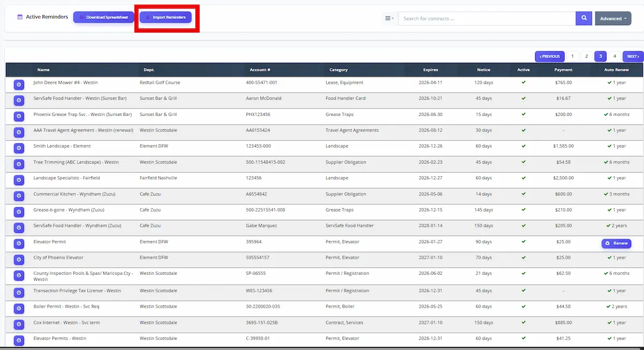Open the list filter menu dropdown
The width and height of the screenshot is (644, 350).
coord(389,18)
